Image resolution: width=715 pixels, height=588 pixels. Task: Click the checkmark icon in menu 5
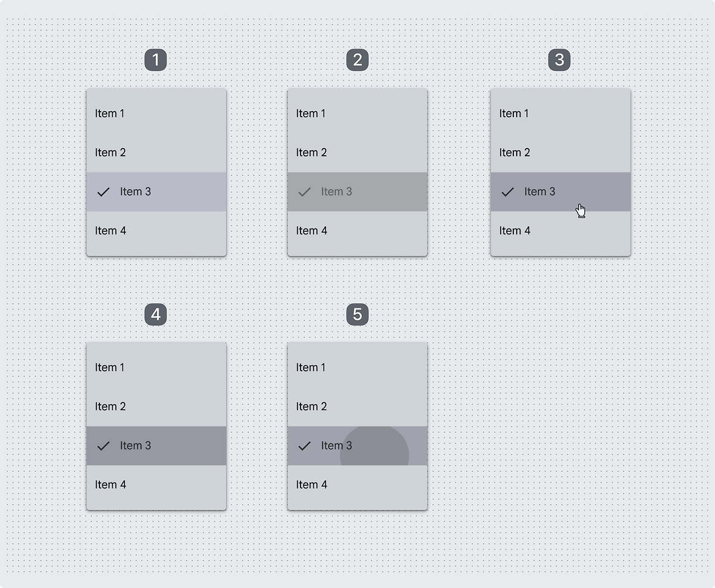(x=304, y=446)
